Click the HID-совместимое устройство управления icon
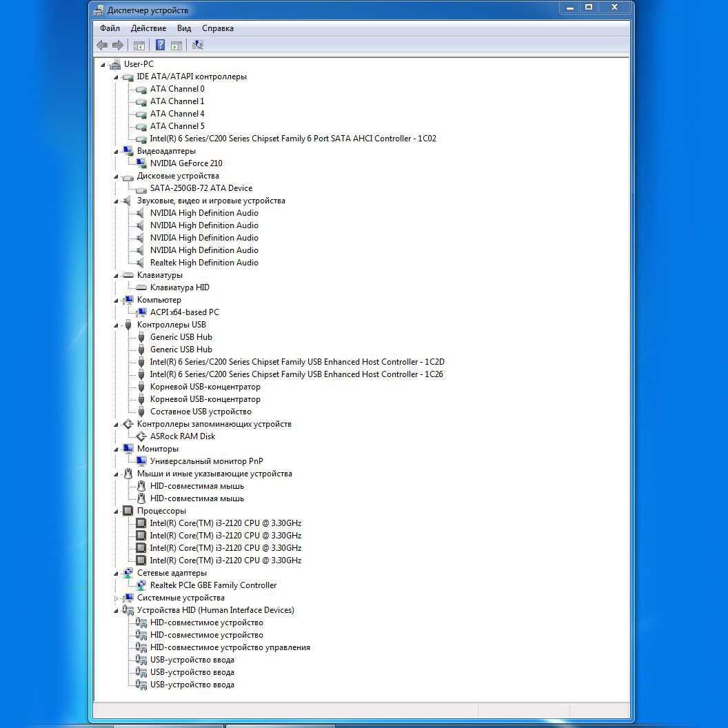This screenshot has height=728, width=728. tap(141, 647)
